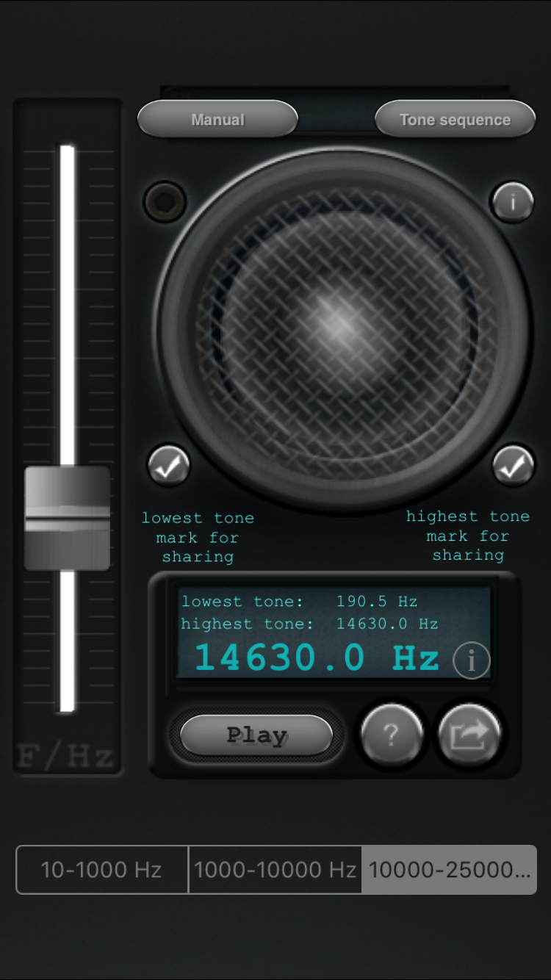Screen dimensions: 551x980
Task: Tap the F/Hz label under slider
Action: click(x=66, y=757)
